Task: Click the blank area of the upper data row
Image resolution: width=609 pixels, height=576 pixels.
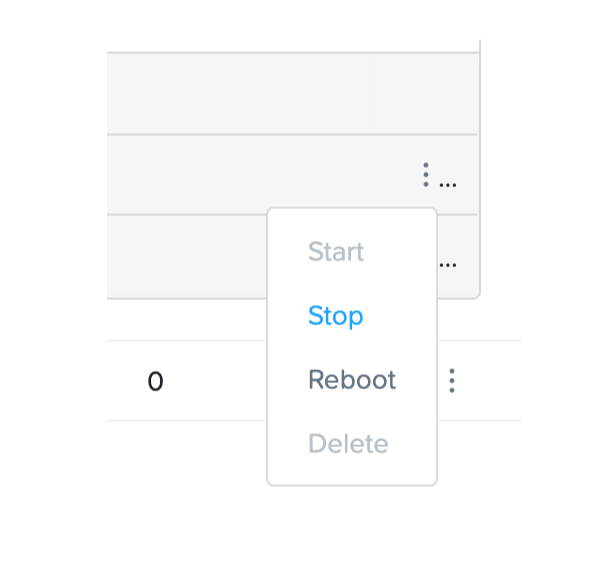Action: (250, 174)
